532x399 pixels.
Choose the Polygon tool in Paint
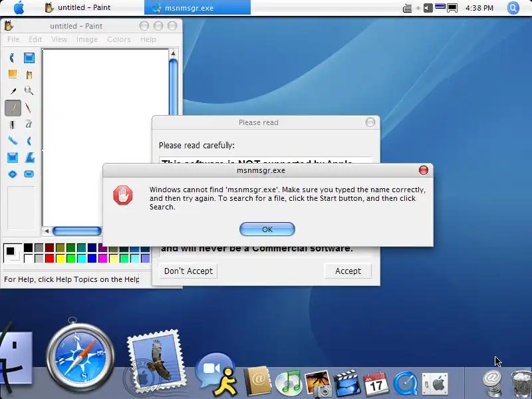[x=29, y=158]
